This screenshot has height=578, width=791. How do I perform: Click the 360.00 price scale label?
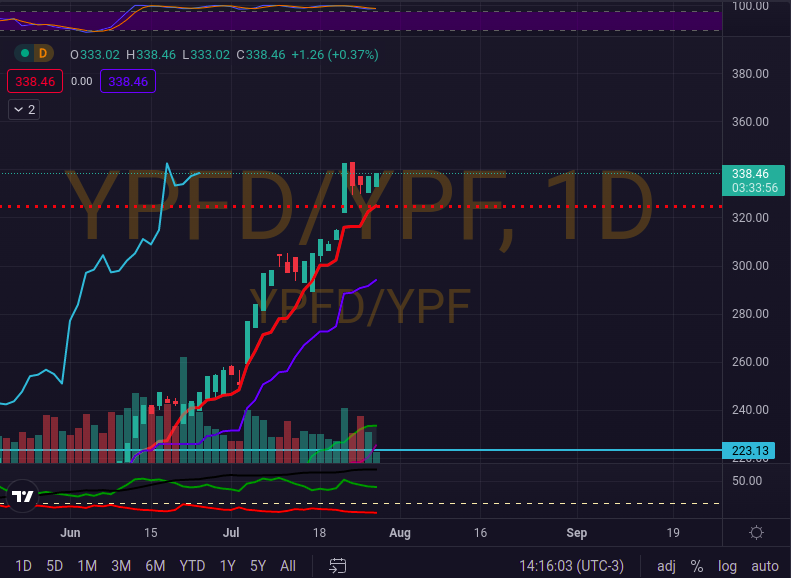click(x=750, y=122)
